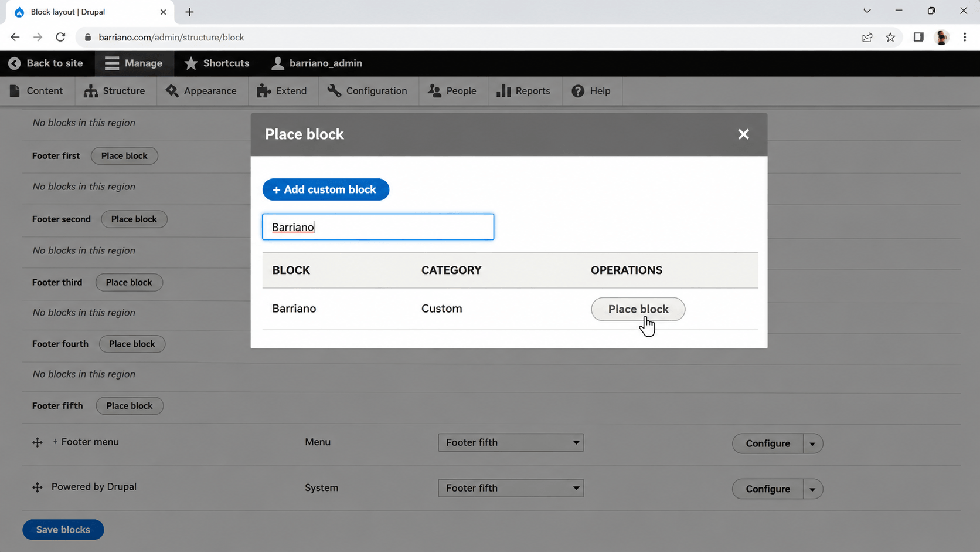Close the Place block dialog
This screenshot has height=552, width=980.
743,134
